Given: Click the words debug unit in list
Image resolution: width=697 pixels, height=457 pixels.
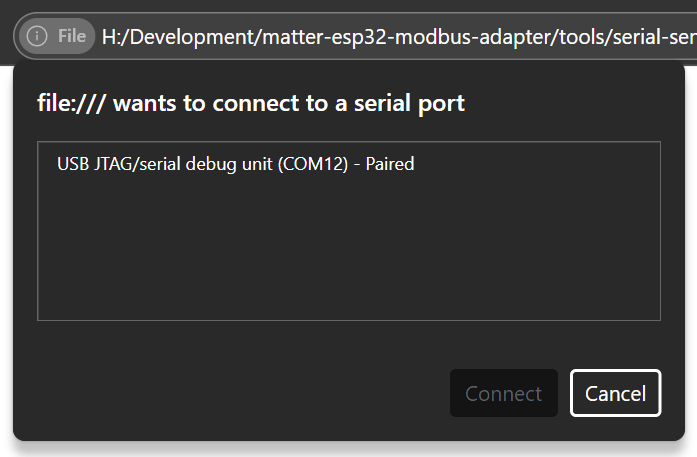Looking at the screenshot, I should [x=229, y=164].
